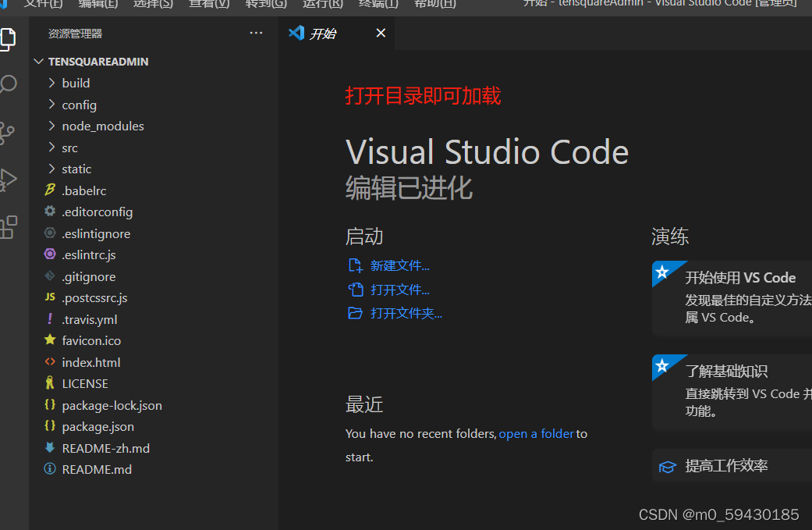The height and width of the screenshot is (530, 812).
Task: Click the git icon of .gitignore
Action: point(50,276)
